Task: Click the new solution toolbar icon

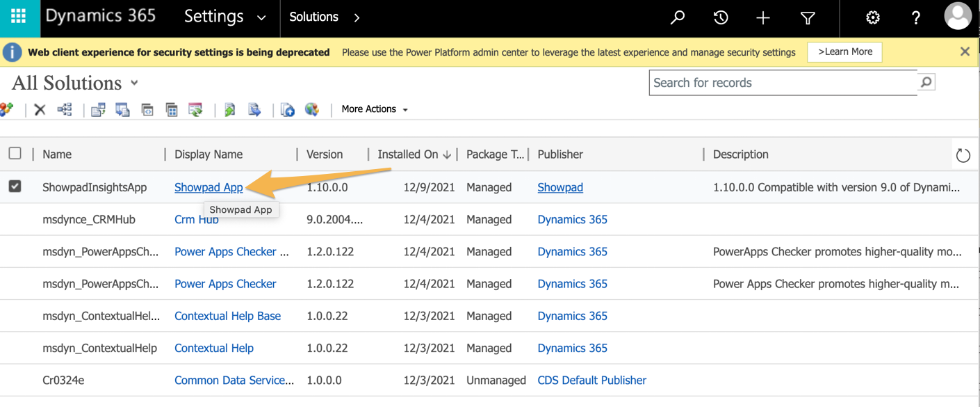Action: (x=7, y=109)
